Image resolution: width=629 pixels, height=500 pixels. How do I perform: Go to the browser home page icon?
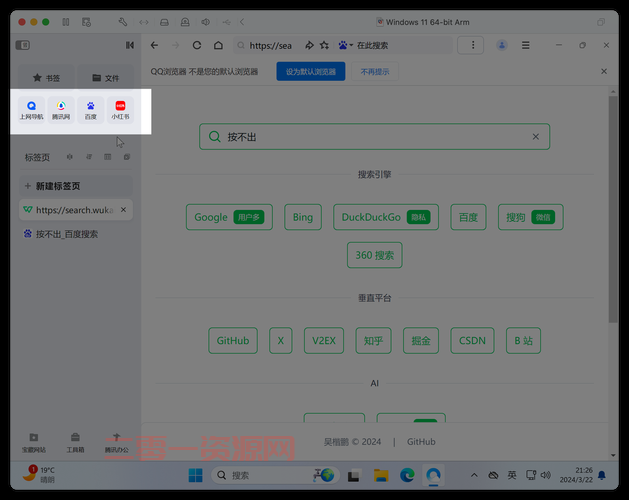pos(218,45)
